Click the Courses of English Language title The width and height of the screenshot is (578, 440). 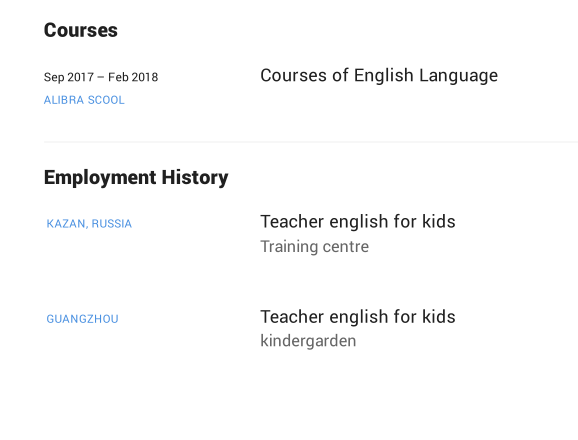click(379, 76)
